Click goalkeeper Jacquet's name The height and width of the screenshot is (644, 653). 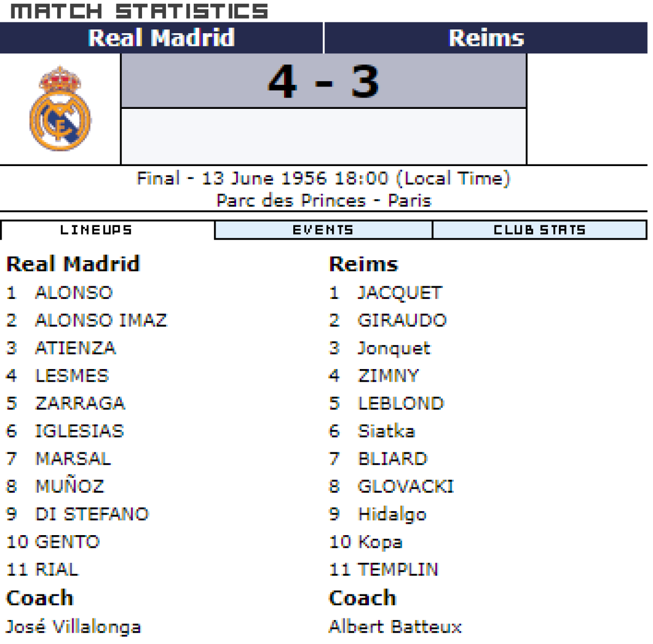(x=400, y=293)
